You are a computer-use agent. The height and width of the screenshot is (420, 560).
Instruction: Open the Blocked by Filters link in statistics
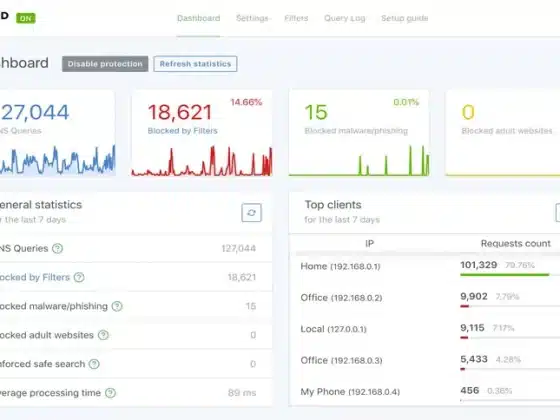coord(35,277)
